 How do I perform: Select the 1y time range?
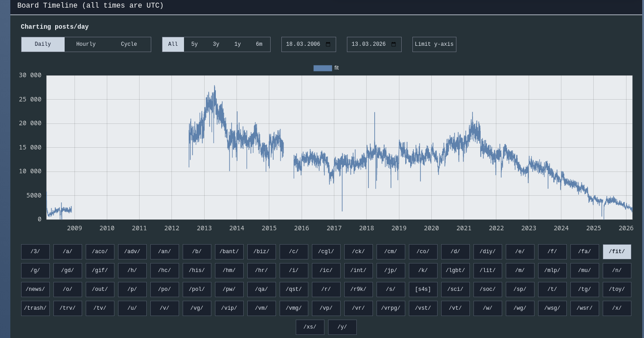[x=238, y=44]
